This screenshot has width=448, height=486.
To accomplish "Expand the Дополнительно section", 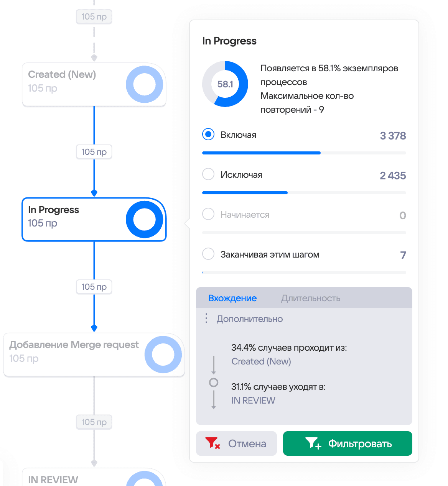I will 249,319.
